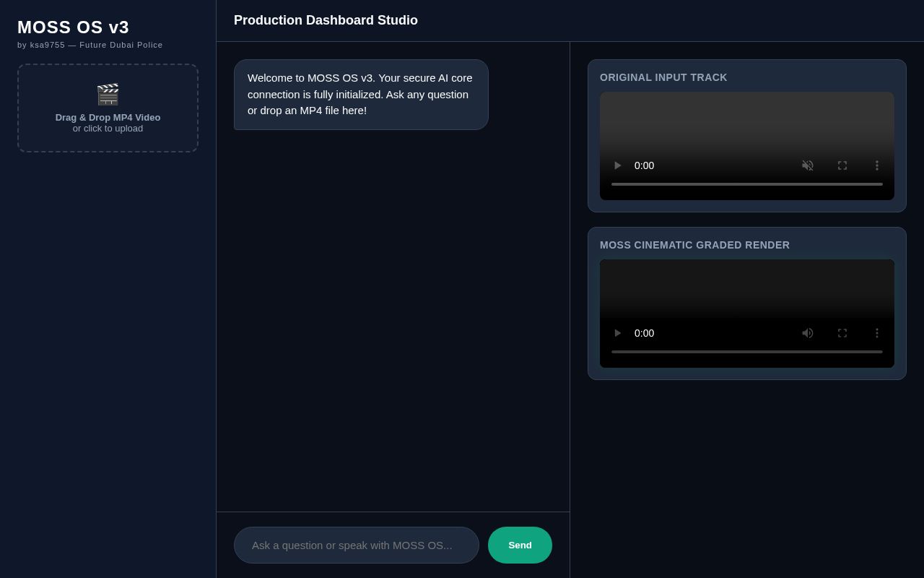Click the 'by ksa9755 — Future Dubai Police' subtitle
The image size is (924, 578).
pos(90,45)
